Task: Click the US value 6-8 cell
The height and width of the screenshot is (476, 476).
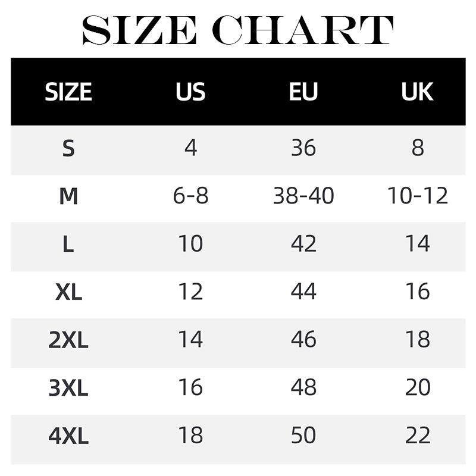Action: 190,196
